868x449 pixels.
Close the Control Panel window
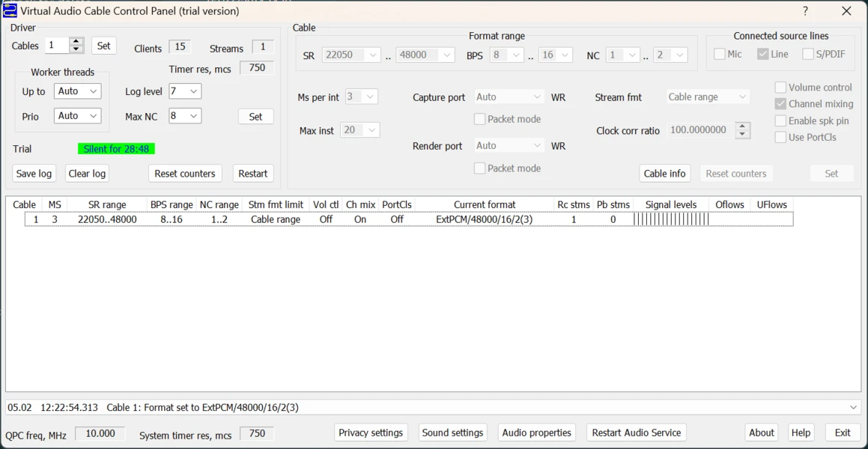[846, 10]
